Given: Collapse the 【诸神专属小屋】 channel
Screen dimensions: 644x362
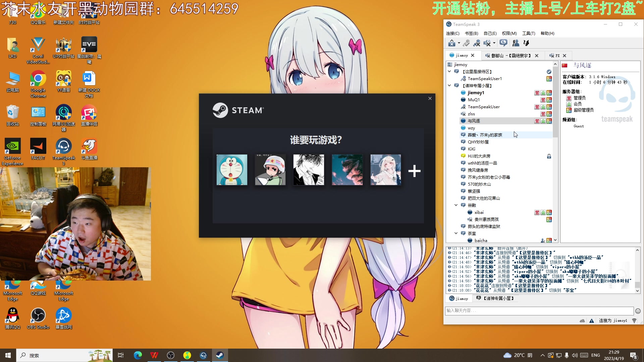Looking at the screenshot, I should [x=449, y=85].
